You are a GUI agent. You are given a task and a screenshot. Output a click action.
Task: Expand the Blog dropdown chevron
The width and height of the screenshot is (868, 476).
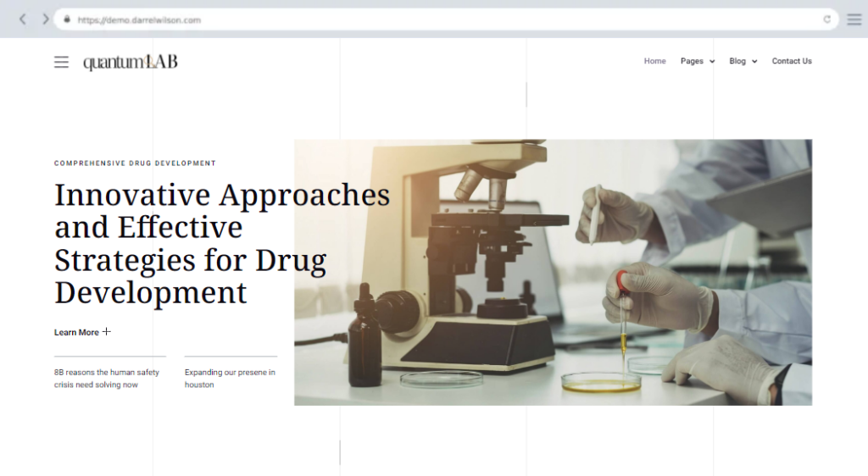(x=754, y=61)
